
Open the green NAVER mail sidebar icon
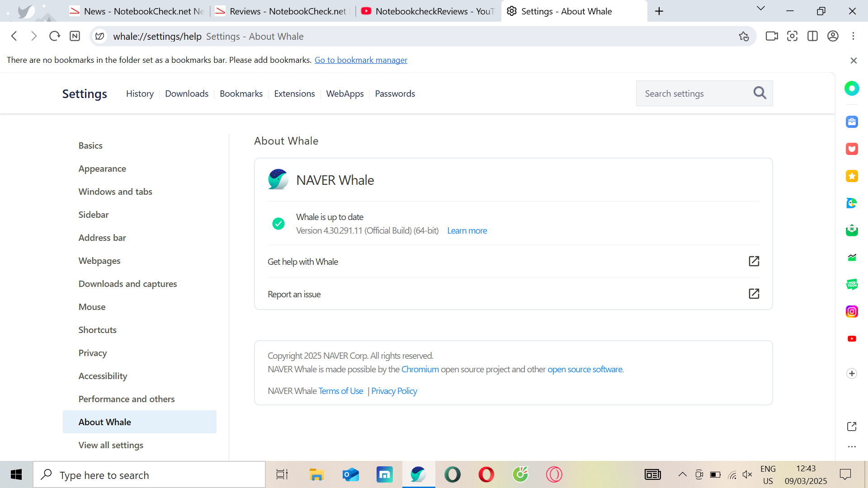(852, 230)
